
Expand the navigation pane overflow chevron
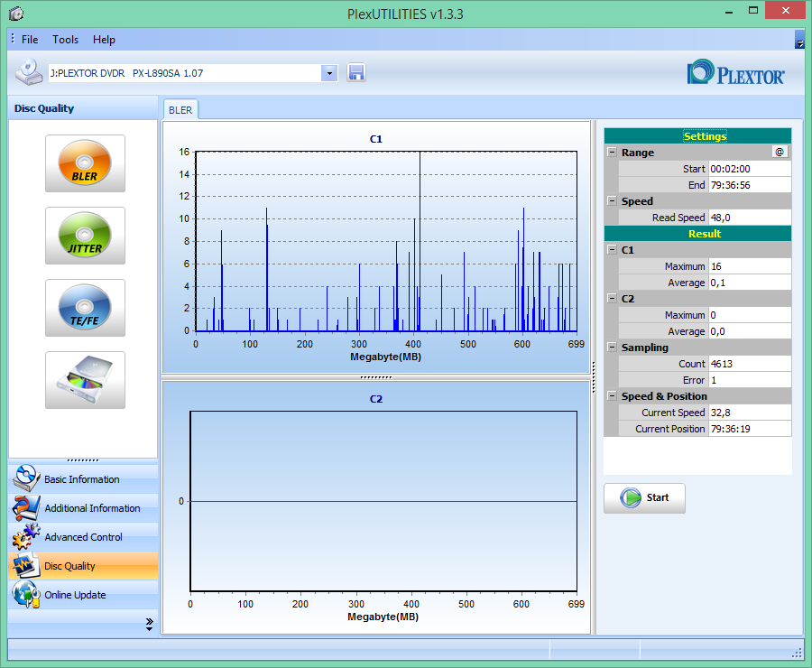point(149,624)
